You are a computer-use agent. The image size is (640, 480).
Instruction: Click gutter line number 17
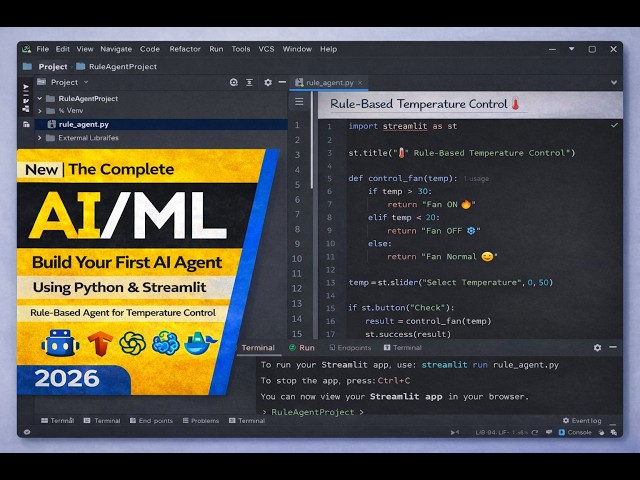[330, 334]
